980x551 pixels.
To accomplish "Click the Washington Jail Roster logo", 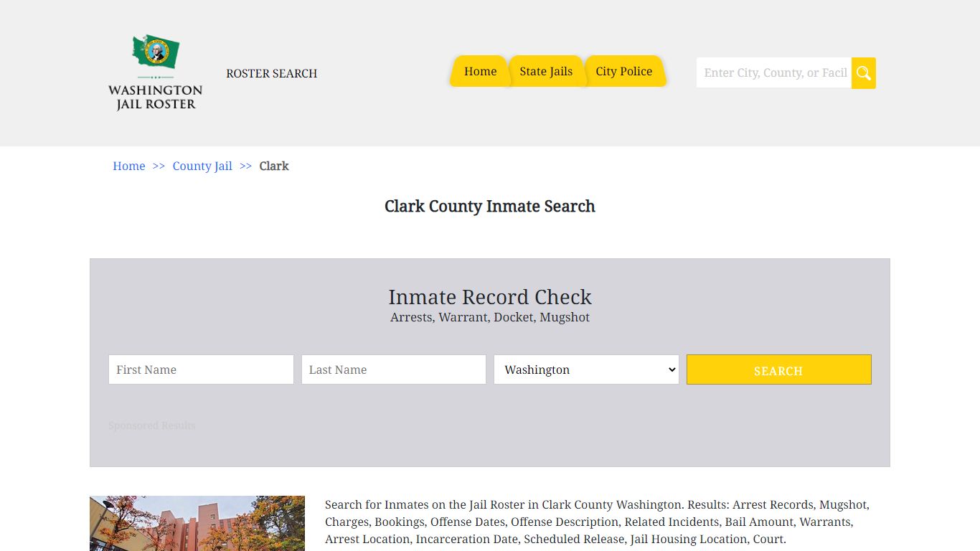I will click(155, 72).
